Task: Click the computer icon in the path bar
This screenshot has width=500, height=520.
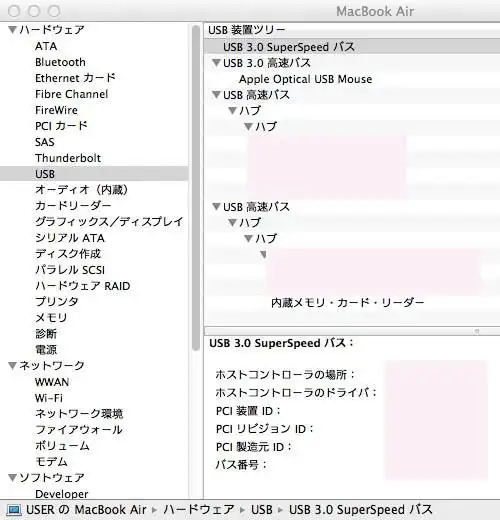Action: 14,510
